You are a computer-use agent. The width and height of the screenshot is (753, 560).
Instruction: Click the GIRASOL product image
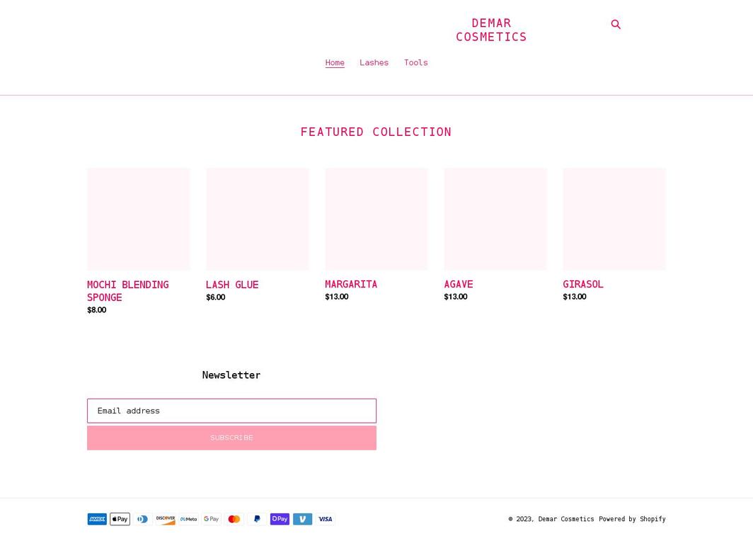614,219
